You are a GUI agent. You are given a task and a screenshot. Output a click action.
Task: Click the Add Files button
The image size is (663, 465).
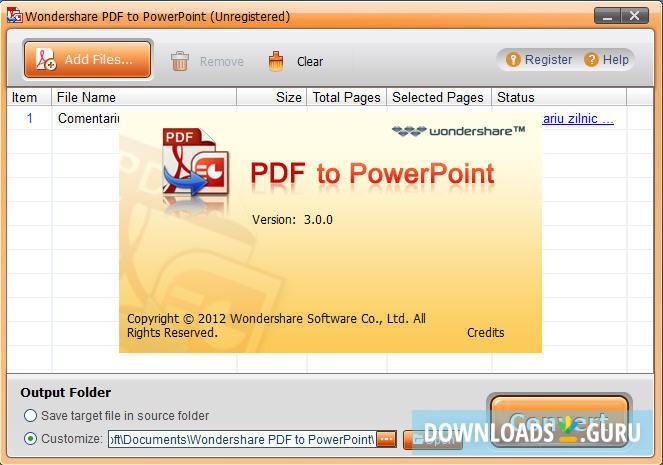click(88, 60)
